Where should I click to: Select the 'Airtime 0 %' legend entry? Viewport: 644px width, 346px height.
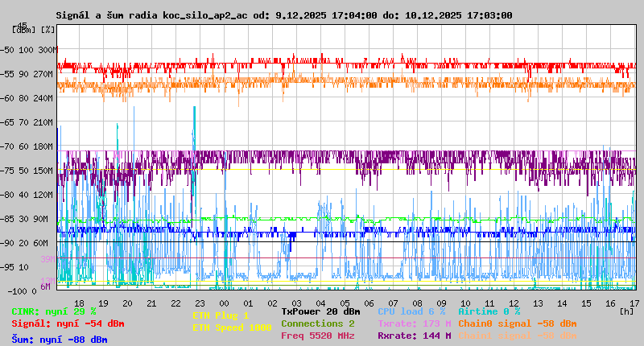[489, 311]
